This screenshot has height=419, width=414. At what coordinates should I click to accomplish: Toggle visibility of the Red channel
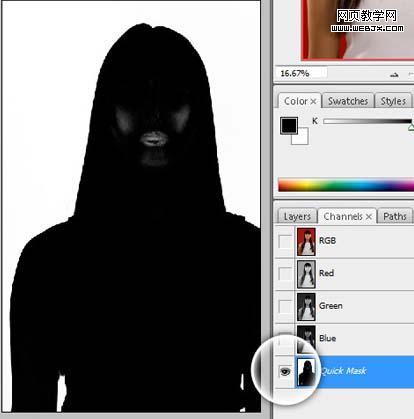(285, 274)
